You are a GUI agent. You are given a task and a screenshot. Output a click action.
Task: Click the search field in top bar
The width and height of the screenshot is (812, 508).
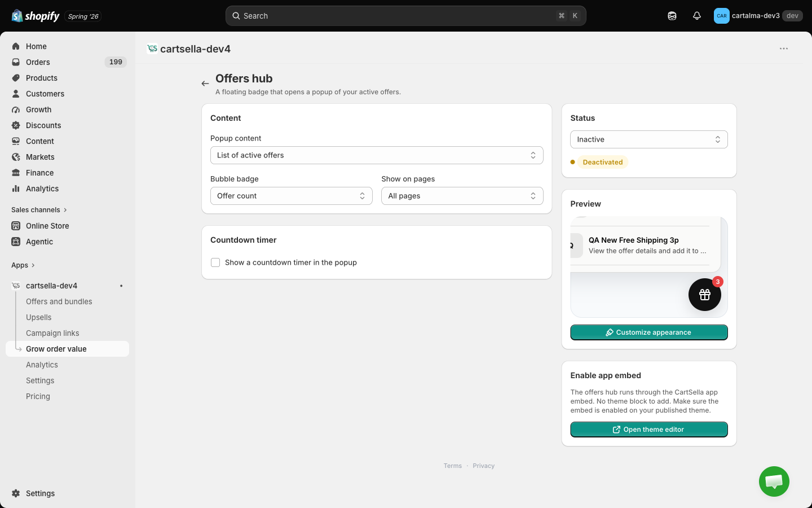tap(406, 16)
